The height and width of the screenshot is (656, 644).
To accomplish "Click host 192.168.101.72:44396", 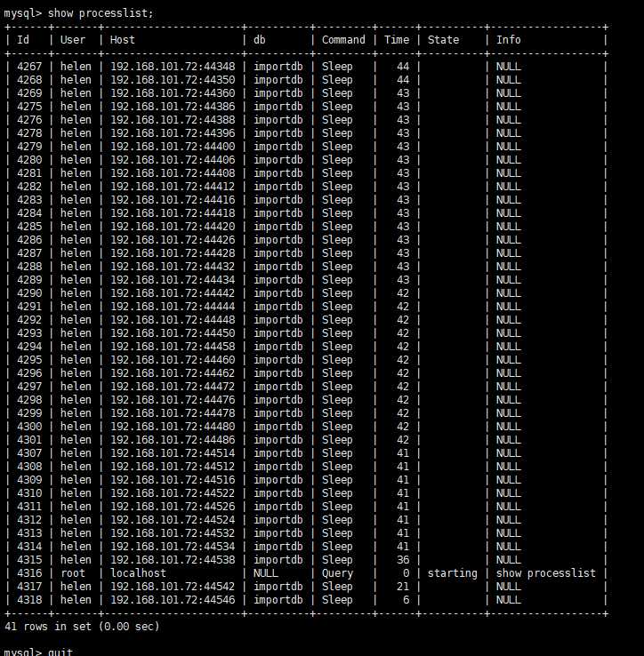I will coord(173,133).
